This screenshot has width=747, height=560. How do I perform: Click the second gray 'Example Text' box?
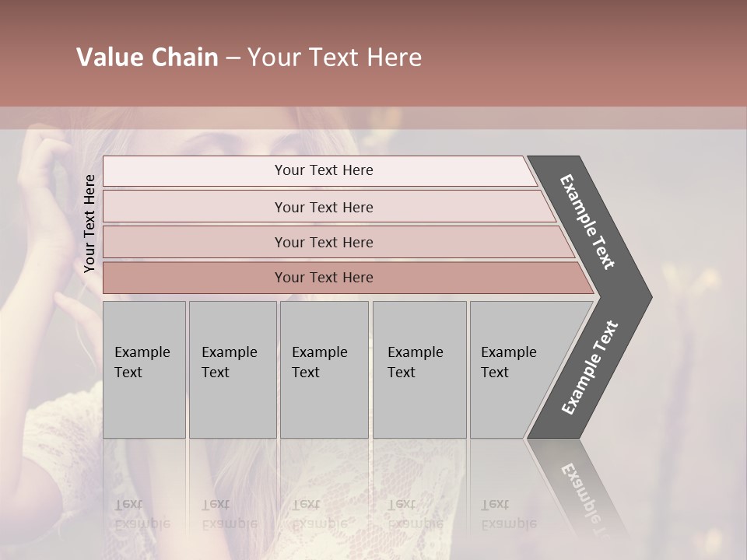pos(233,369)
